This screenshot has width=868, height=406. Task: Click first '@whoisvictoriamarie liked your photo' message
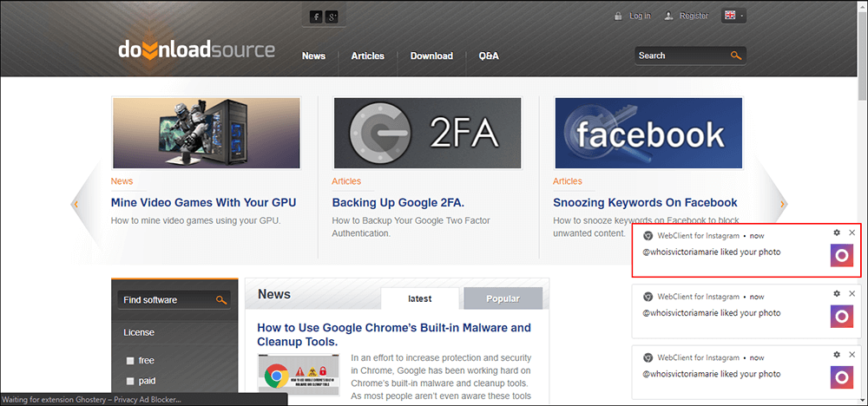click(712, 252)
